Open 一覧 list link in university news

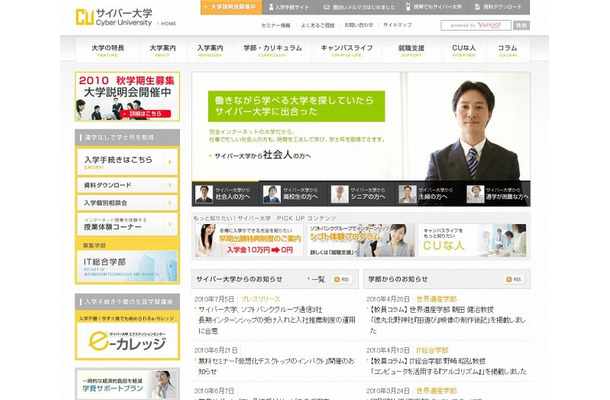[316, 279]
